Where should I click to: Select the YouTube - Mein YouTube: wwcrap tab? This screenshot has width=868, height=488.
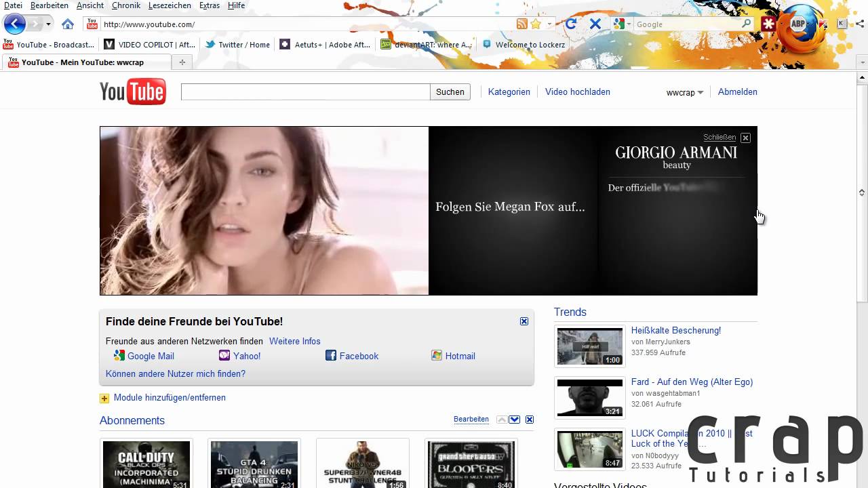[87, 62]
